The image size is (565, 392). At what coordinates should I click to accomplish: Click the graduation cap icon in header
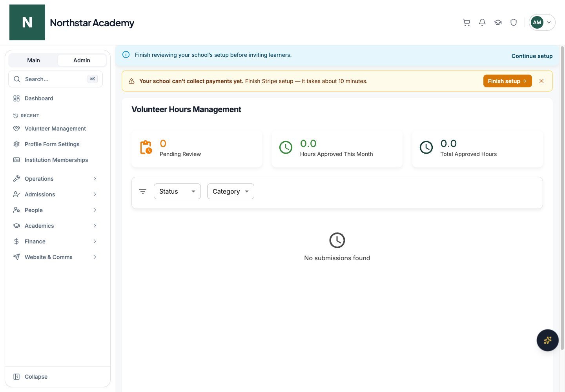[498, 22]
